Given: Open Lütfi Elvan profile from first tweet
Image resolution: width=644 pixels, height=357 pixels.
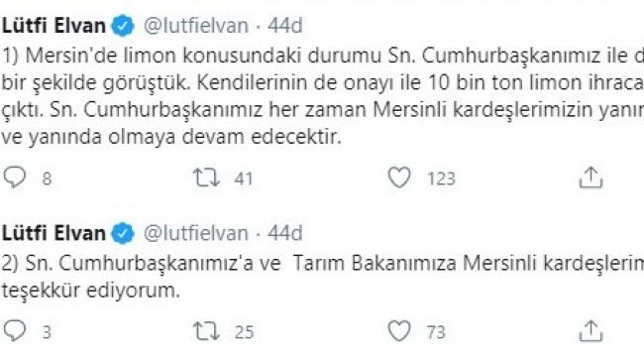Looking at the screenshot, I should [x=54, y=26].
